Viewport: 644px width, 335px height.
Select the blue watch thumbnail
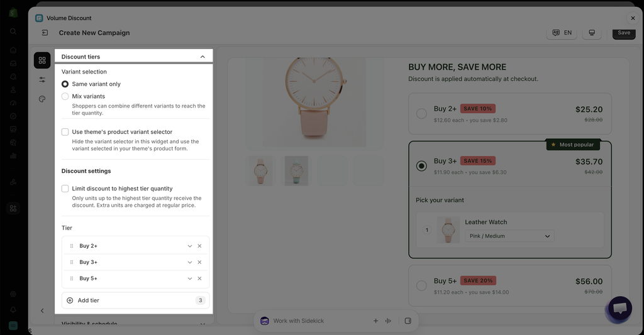pyautogui.click(x=297, y=171)
